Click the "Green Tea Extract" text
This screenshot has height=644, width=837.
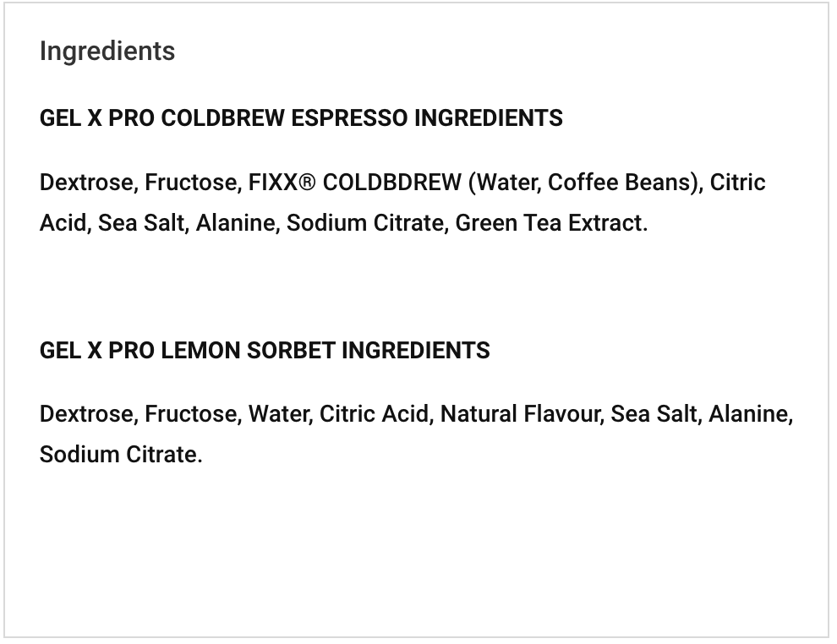(550, 223)
